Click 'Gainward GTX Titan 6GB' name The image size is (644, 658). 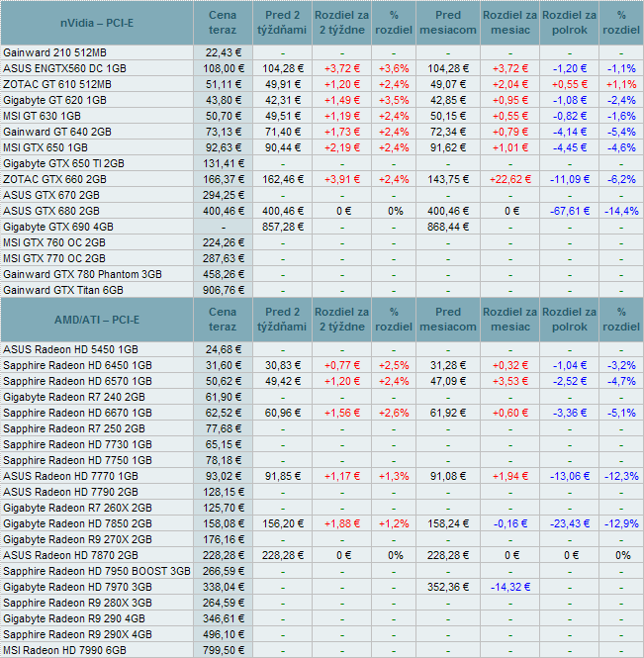point(63,290)
